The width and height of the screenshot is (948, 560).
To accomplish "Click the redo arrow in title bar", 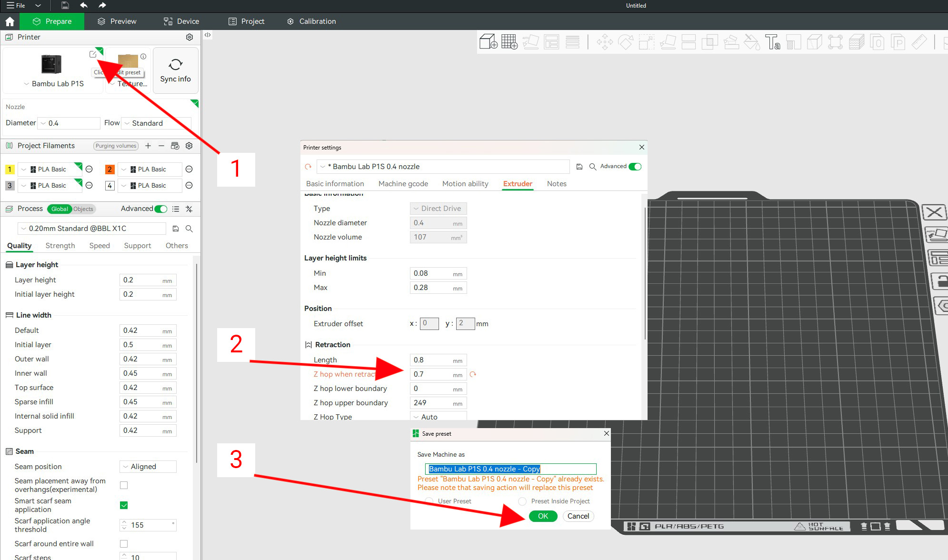I will pos(102,5).
